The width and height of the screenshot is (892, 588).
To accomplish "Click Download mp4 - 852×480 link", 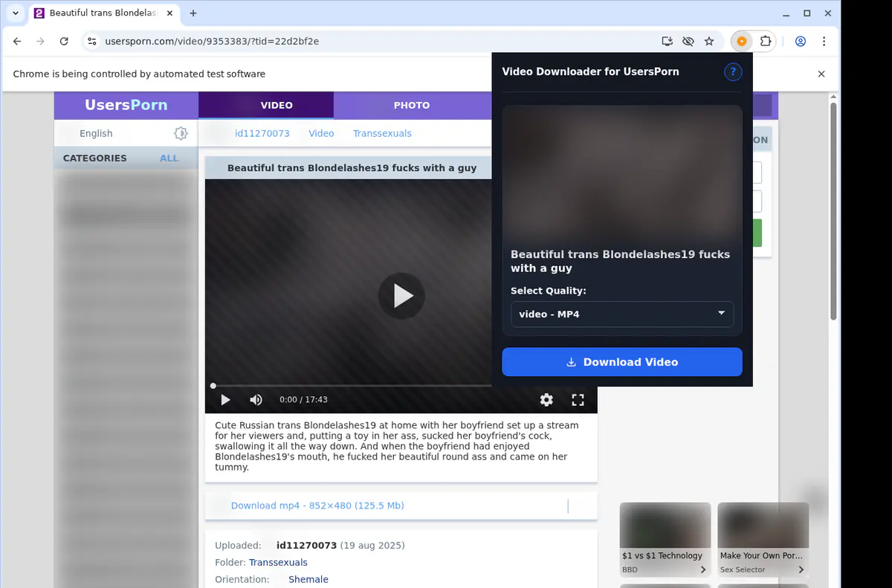I will 317,505.
